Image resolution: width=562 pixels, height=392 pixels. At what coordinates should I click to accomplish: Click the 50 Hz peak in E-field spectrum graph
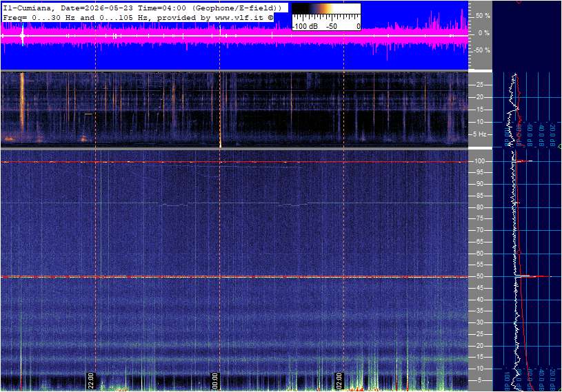coord(534,276)
